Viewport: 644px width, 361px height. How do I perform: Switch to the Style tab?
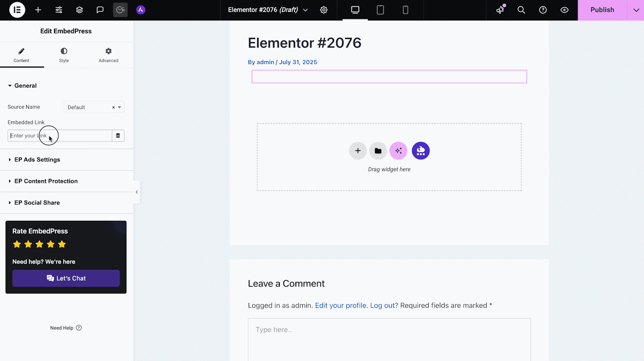coord(64,55)
